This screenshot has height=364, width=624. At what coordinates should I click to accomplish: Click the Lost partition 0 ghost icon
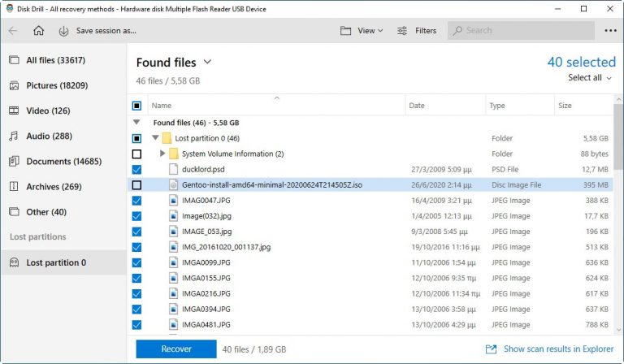coord(14,262)
